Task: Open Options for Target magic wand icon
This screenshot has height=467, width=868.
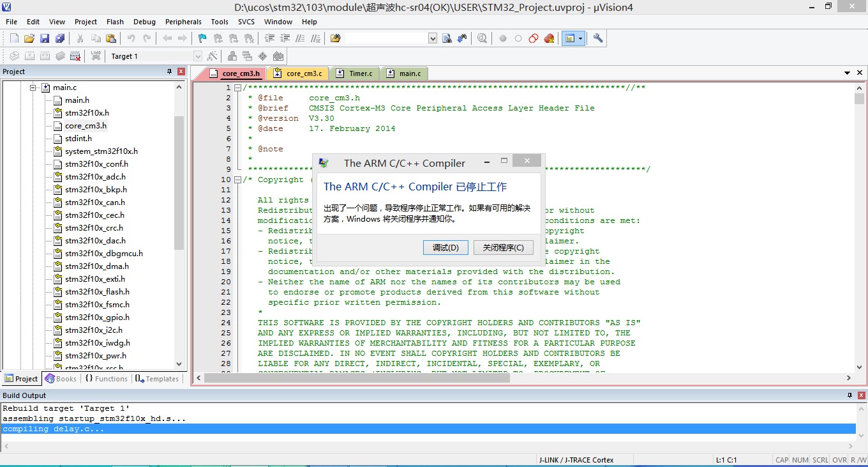Action: pyautogui.click(x=213, y=56)
